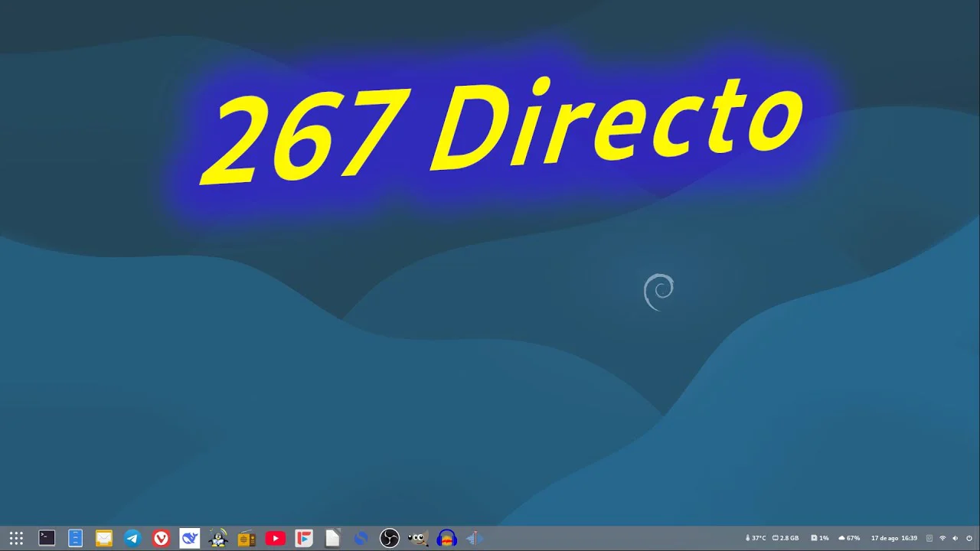Launch Telegram from the dock
The height and width of the screenshot is (551, 980).
tap(132, 539)
